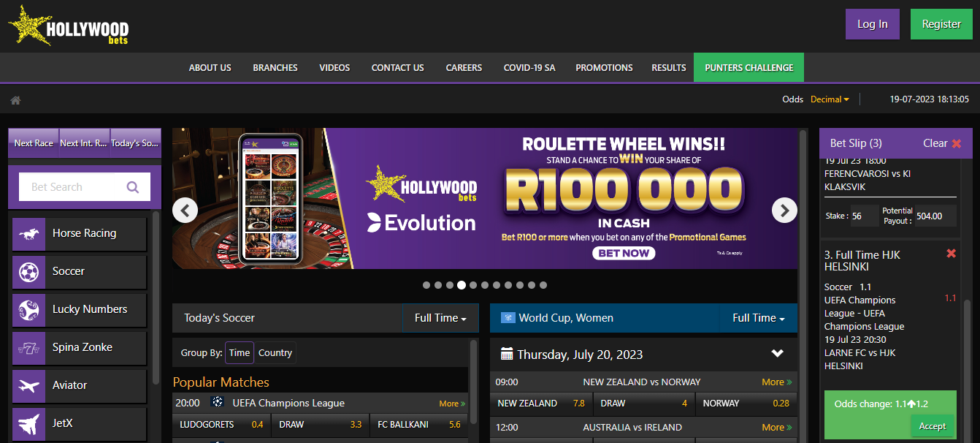980x443 pixels.
Task: Click the home icon in breadcrumb bar
Action: [15, 100]
